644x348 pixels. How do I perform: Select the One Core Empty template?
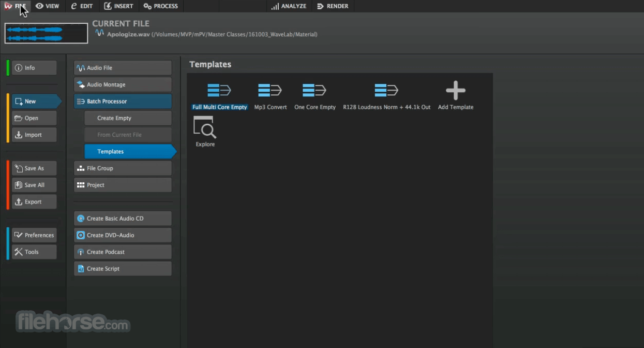pyautogui.click(x=314, y=97)
